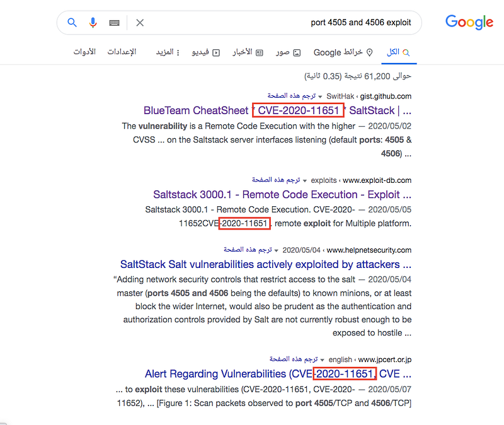Screen dimensions: 504x425
Task: Open Saltstack 3000.1 Remote Code Execution result
Action: tap(282, 194)
